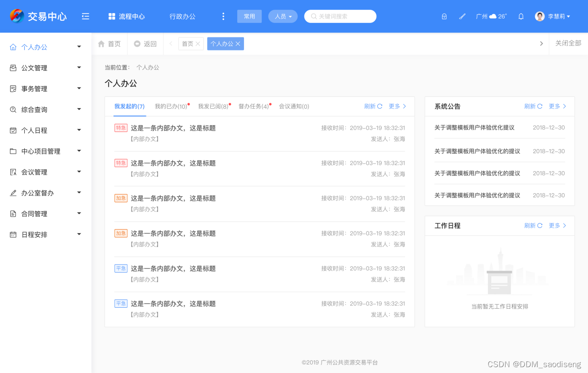Viewport: 588px width, 373px height.
Task: Refresh the 我发起的 task list
Action: 373,106
